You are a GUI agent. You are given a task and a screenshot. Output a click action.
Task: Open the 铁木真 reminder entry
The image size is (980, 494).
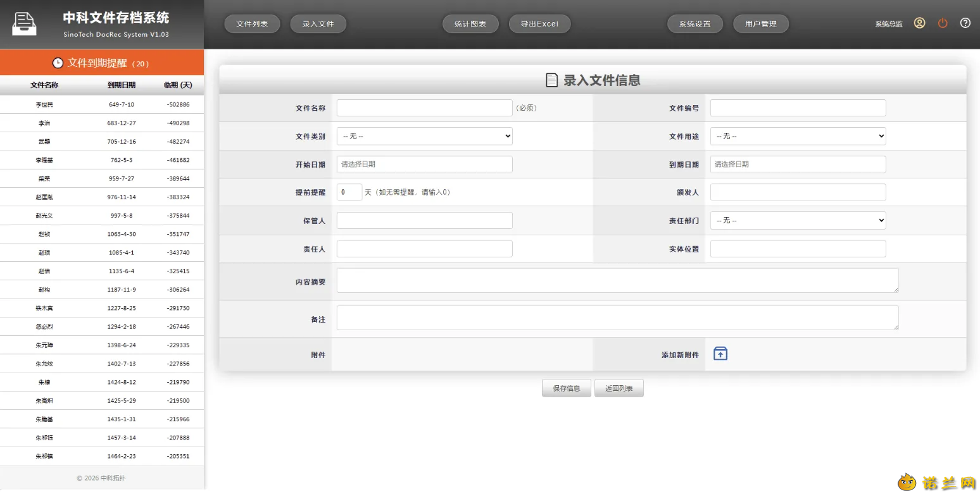point(102,308)
